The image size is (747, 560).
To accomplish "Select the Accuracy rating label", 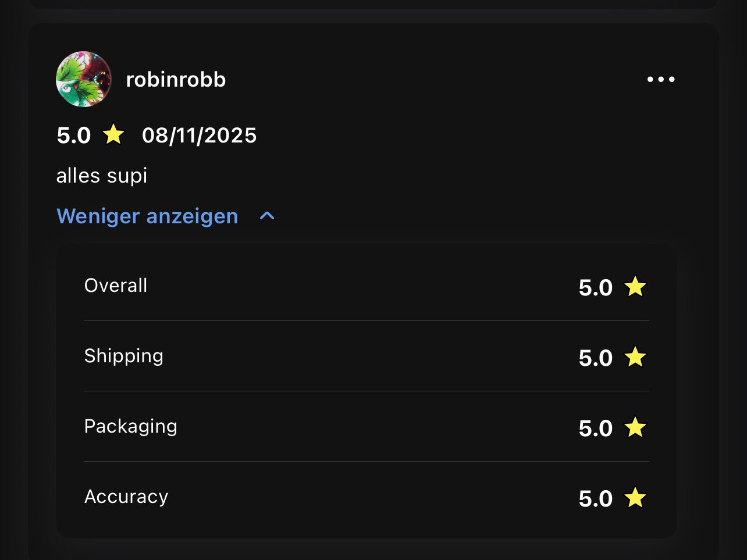I will (126, 497).
